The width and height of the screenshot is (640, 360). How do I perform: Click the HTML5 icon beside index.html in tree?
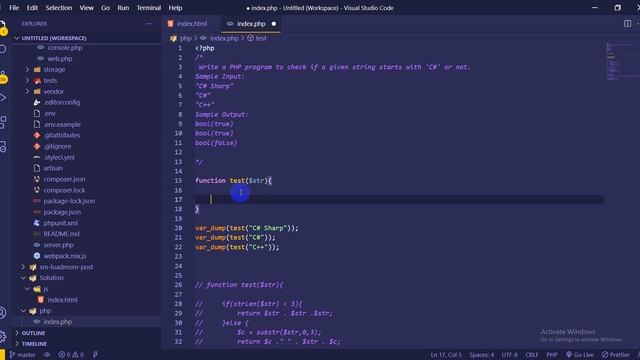point(41,300)
